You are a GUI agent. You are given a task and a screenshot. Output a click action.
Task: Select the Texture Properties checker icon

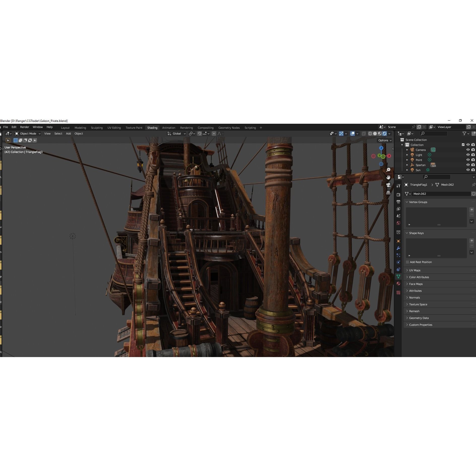[398, 292]
